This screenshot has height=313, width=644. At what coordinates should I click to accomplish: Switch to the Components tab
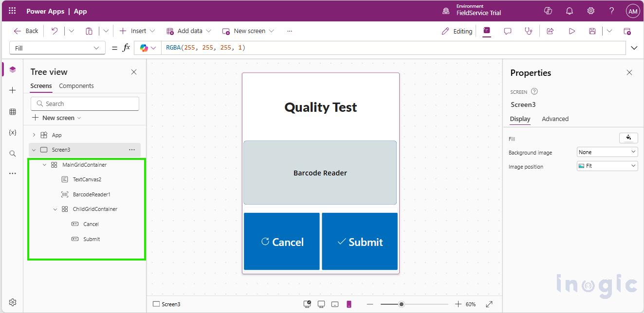[x=76, y=86]
